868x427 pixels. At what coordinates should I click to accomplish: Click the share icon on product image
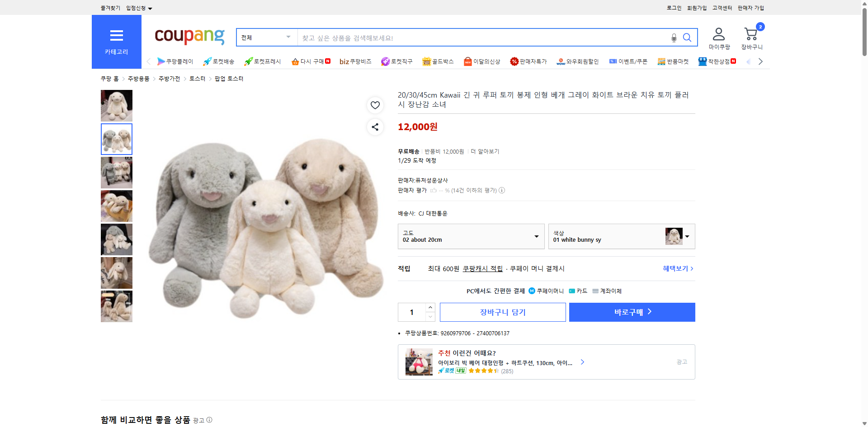point(375,127)
